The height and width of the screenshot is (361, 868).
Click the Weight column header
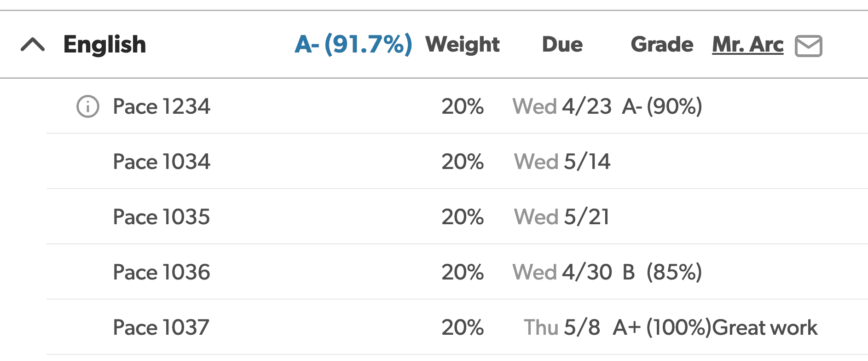point(463,45)
